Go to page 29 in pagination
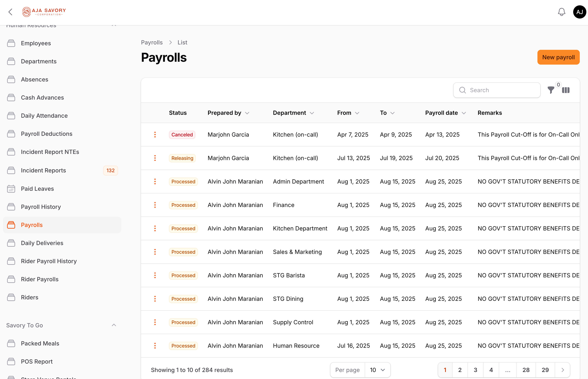588x379 pixels. click(x=545, y=370)
